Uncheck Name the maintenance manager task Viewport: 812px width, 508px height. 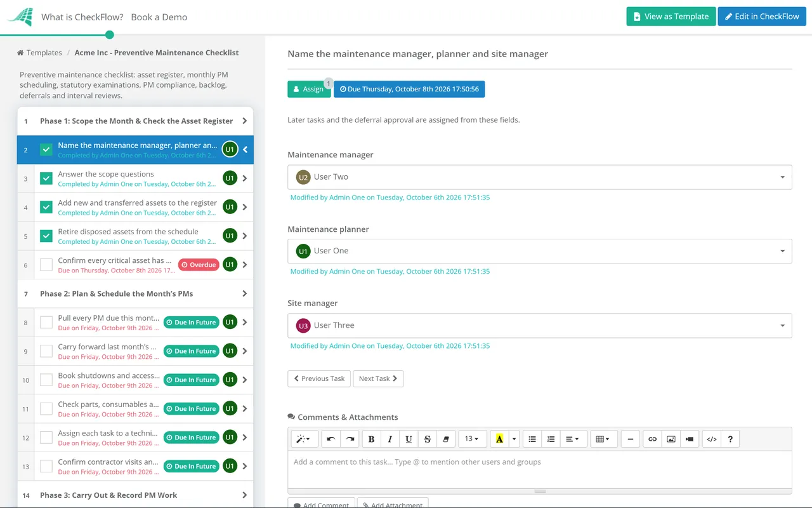(46, 150)
